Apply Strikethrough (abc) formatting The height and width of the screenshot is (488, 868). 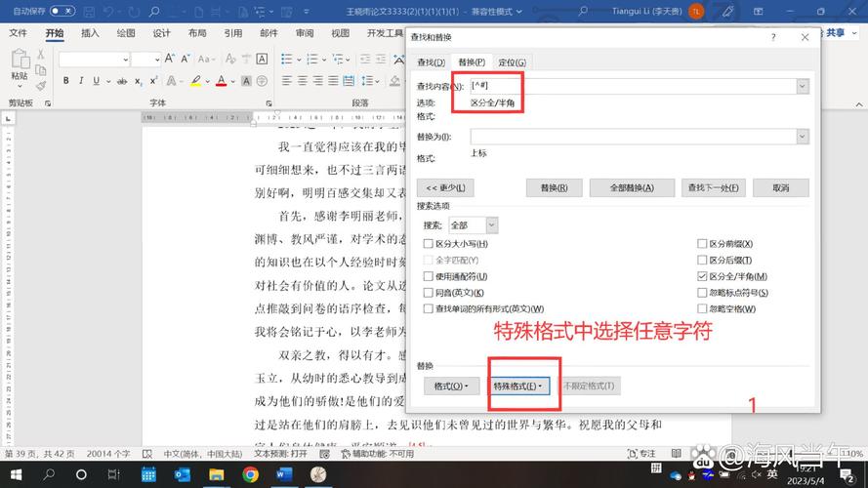click(x=122, y=81)
